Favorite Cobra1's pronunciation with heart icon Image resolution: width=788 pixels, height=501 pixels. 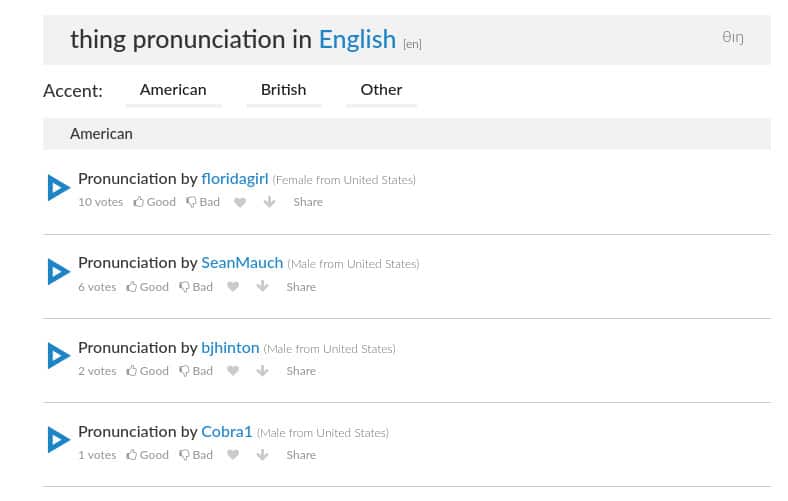(233, 455)
